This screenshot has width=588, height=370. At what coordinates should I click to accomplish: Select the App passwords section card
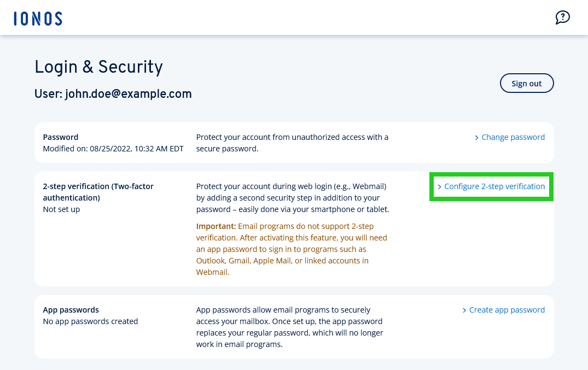point(294,326)
